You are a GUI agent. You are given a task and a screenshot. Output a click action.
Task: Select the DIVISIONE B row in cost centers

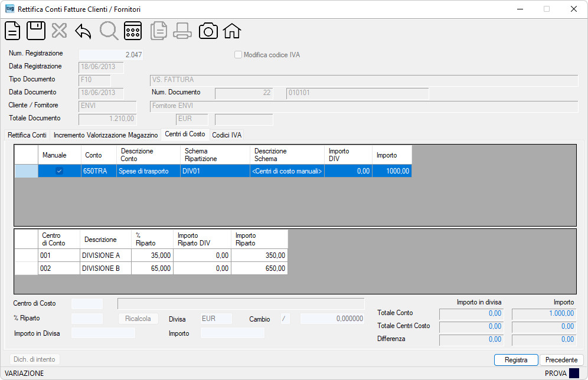coord(151,268)
